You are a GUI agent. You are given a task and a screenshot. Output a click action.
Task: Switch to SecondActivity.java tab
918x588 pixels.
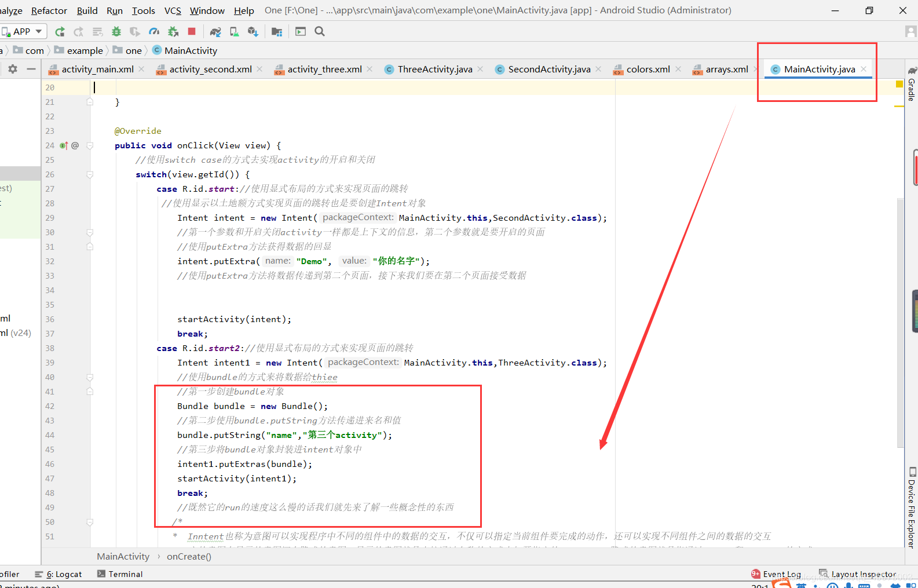(x=549, y=70)
